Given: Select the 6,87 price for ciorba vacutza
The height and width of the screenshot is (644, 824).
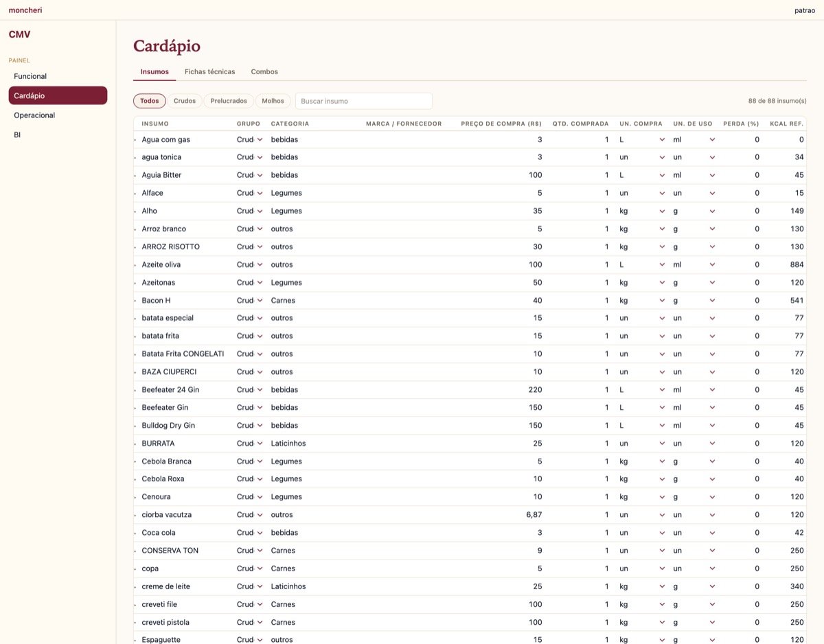Looking at the screenshot, I should coord(534,515).
